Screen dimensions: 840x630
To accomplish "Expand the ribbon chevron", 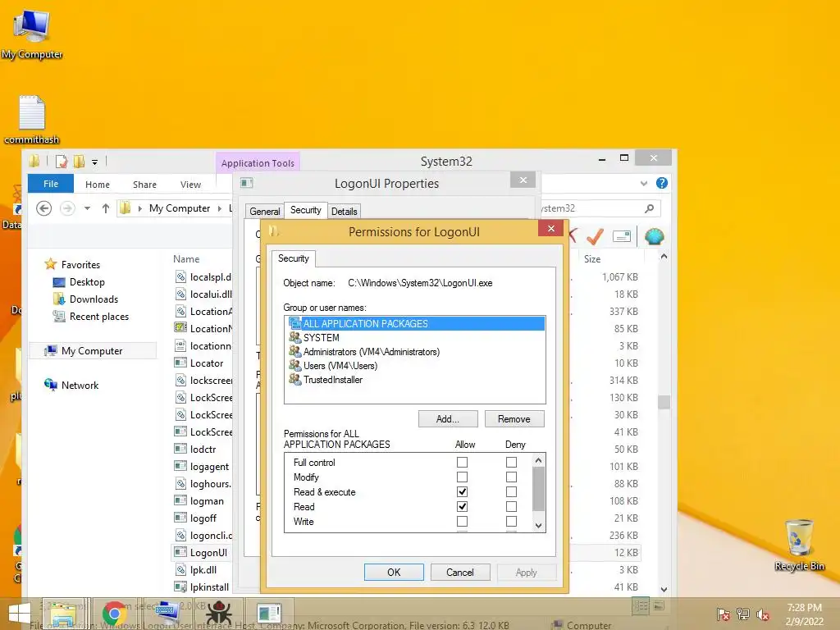I will [643, 183].
